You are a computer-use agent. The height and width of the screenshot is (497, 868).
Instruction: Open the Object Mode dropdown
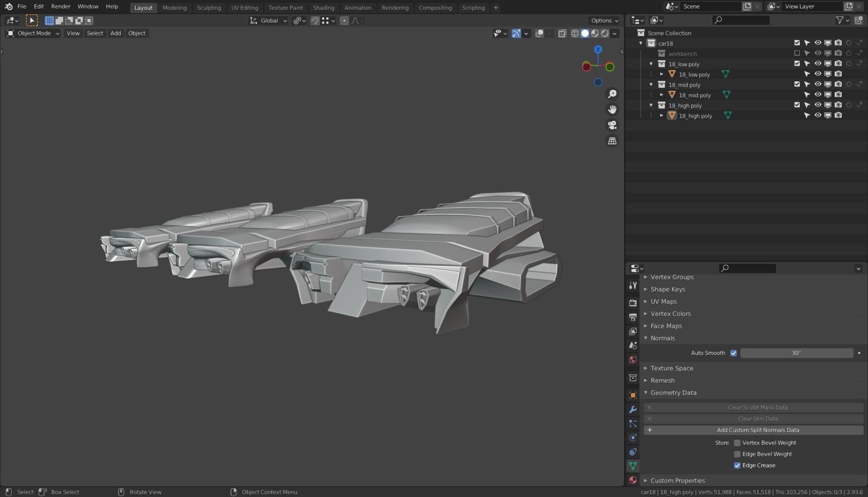click(x=33, y=33)
